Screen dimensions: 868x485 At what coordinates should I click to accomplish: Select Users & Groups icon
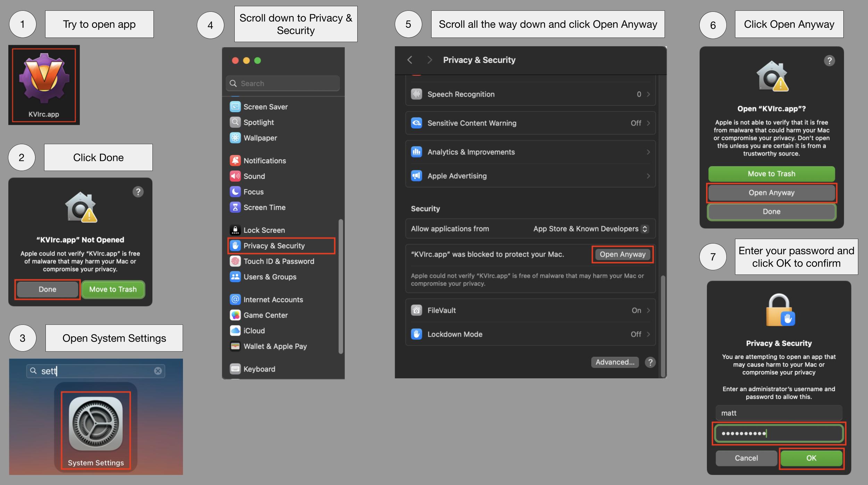[x=235, y=277]
